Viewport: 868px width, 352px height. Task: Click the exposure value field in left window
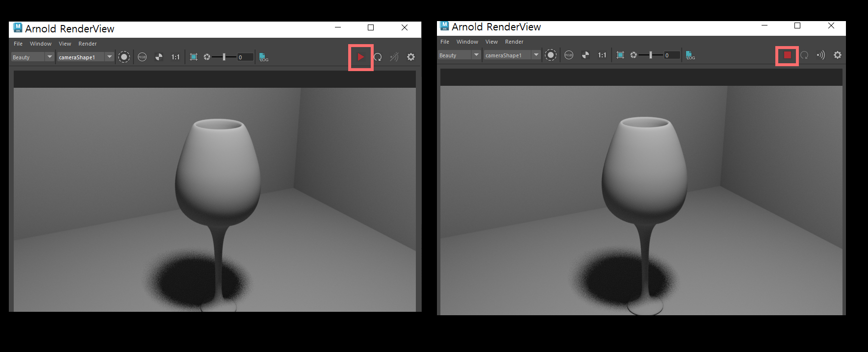pyautogui.click(x=245, y=57)
